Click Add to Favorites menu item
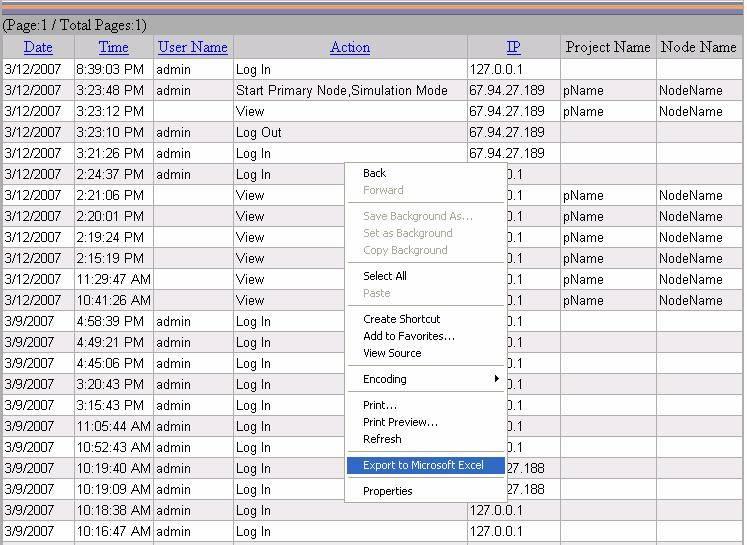 point(408,336)
